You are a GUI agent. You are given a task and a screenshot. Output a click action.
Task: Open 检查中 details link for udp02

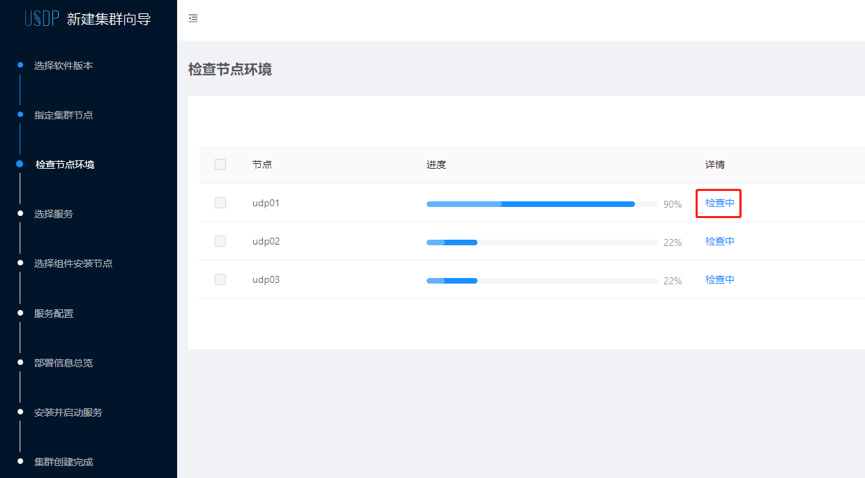(x=719, y=241)
